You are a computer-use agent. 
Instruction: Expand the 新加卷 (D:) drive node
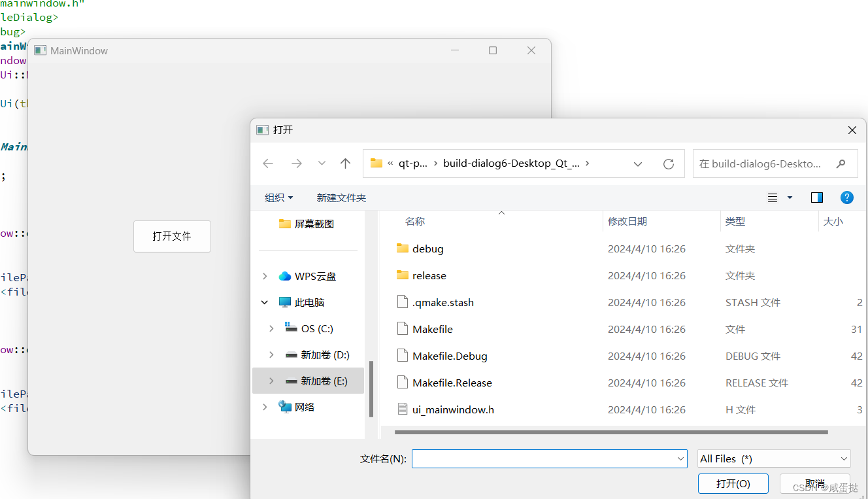271,355
